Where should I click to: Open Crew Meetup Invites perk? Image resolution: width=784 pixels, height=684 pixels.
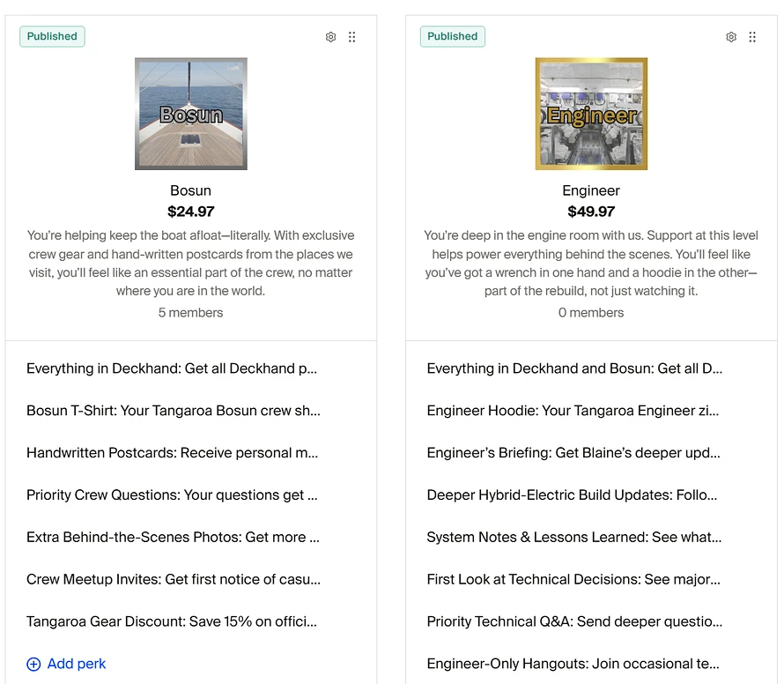point(174,579)
